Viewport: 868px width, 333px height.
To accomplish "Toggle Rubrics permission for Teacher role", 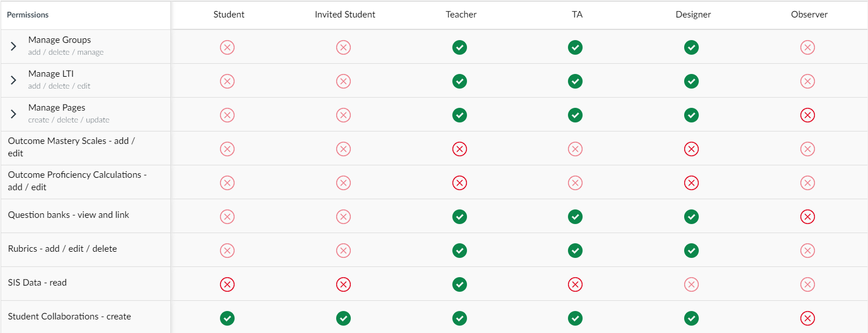I will tap(460, 251).
